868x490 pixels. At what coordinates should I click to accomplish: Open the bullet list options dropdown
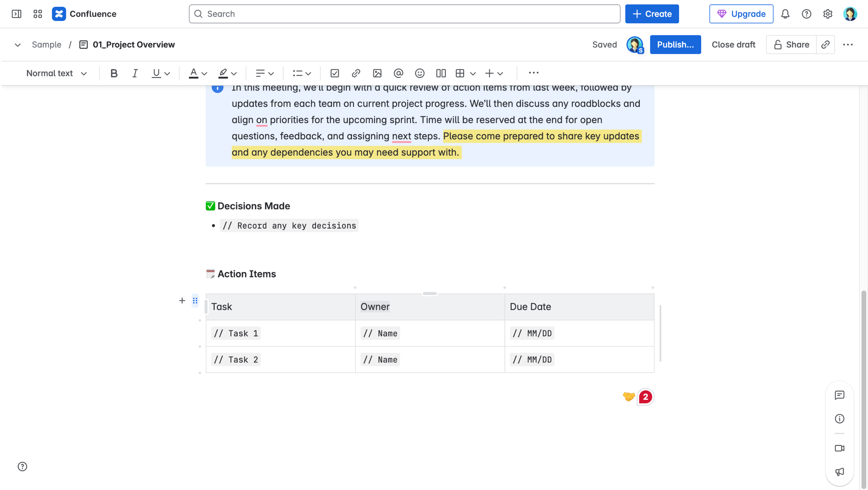(301, 73)
